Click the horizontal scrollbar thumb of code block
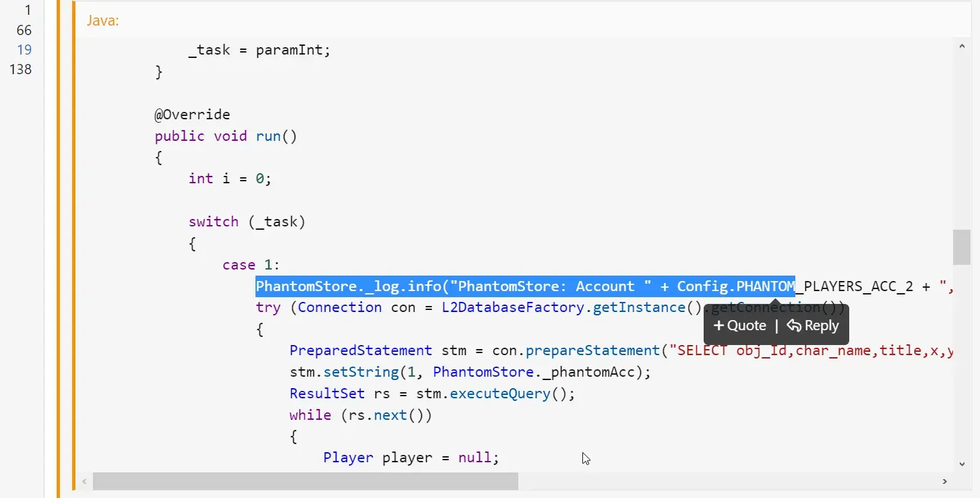980x498 pixels. point(305,481)
